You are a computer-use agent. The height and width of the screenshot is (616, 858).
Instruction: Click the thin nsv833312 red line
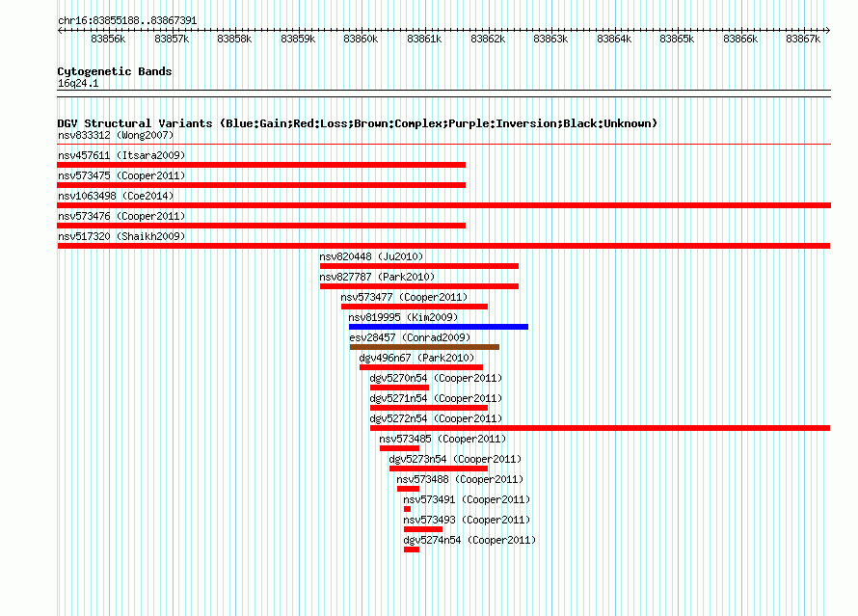point(443,145)
